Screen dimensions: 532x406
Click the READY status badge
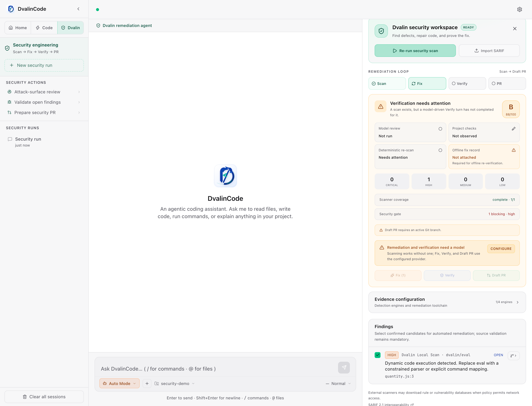[468, 27]
